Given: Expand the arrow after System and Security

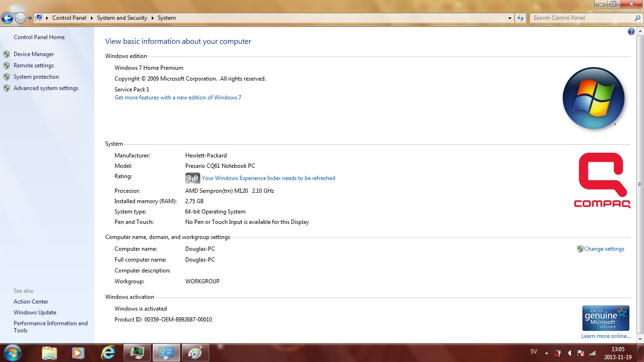Looking at the screenshot, I should tap(153, 18).
